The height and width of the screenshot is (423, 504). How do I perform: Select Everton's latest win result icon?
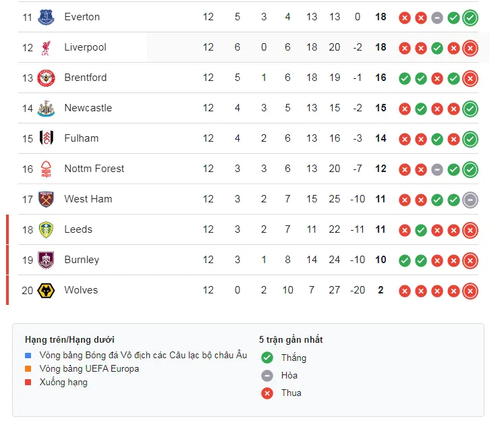(470, 18)
